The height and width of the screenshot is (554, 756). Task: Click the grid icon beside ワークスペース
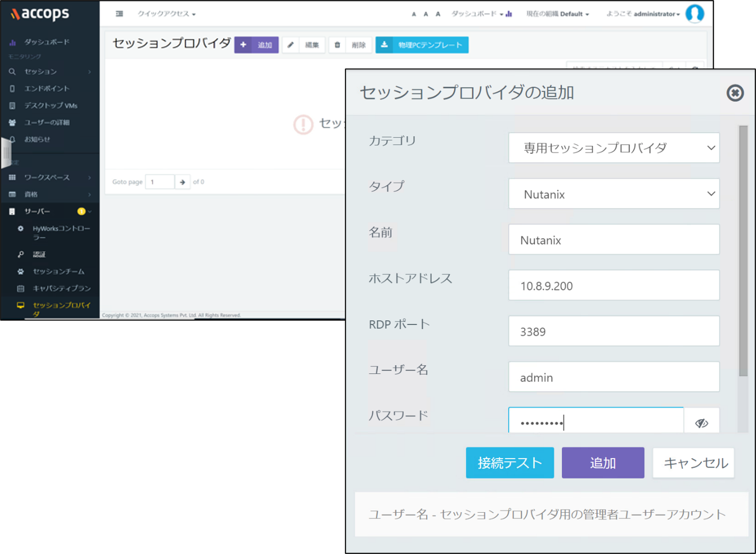pyautogui.click(x=12, y=178)
